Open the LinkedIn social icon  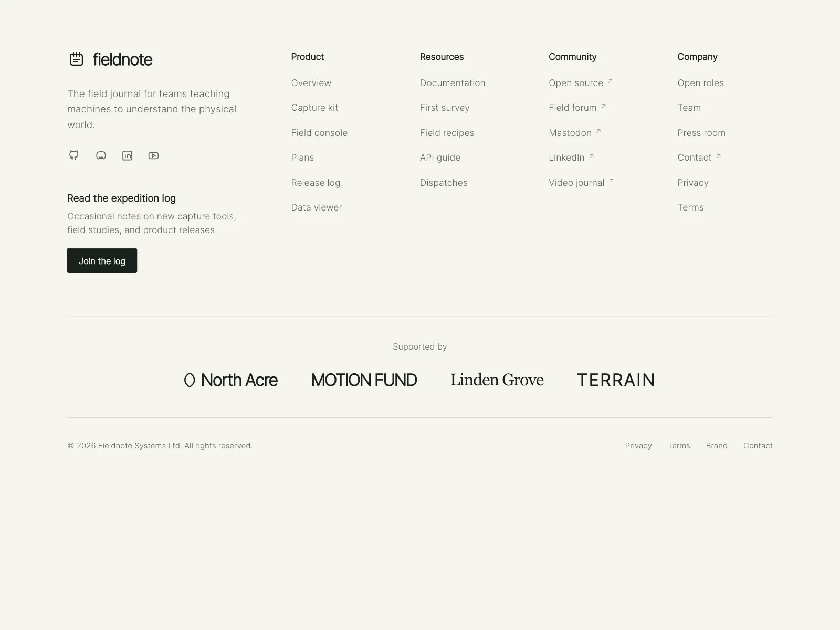click(x=127, y=155)
